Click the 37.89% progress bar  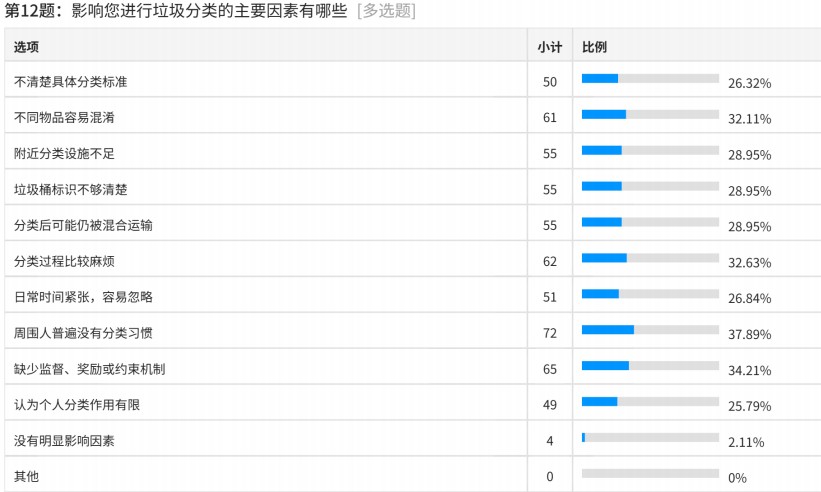[650, 330]
